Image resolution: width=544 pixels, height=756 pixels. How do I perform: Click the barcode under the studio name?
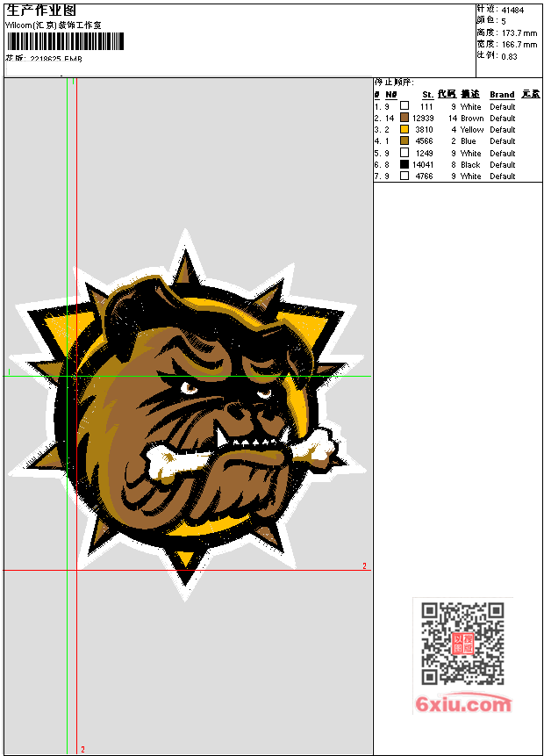(66, 41)
